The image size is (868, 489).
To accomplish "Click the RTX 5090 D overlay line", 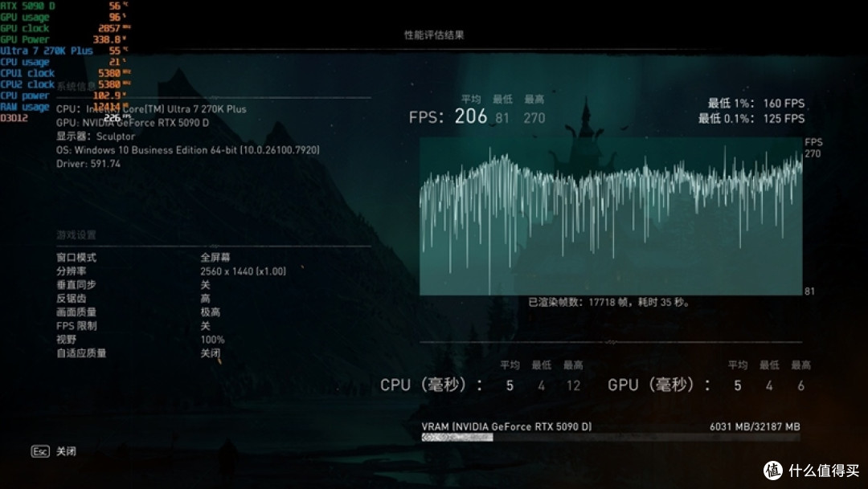I will click(x=64, y=6).
